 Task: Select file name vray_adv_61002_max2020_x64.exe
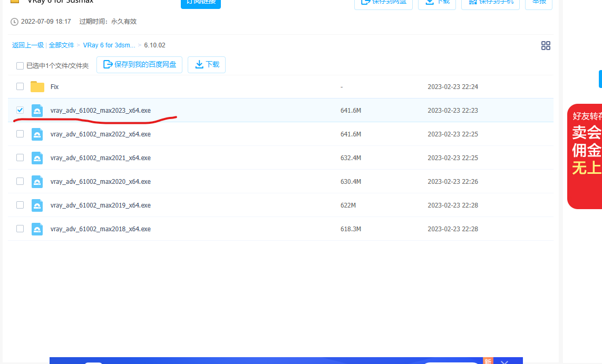[x=101, y=181]
